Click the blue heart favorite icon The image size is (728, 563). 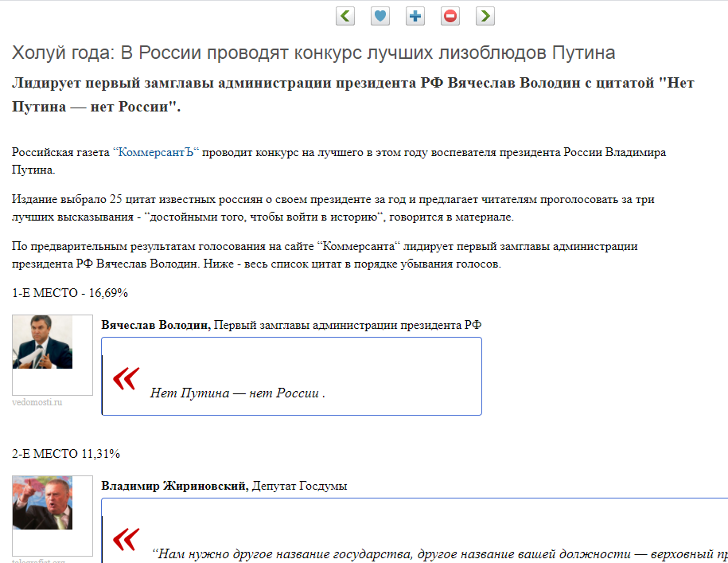point(380,15)
